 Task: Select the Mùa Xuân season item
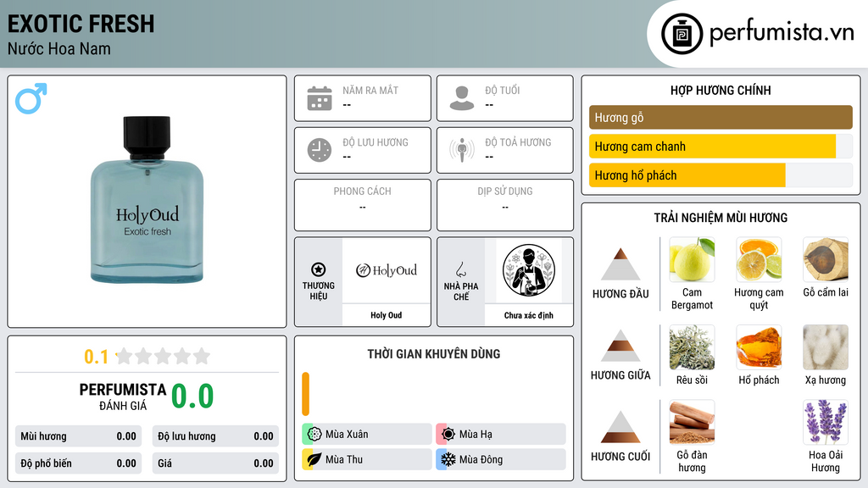pos(367,435)
